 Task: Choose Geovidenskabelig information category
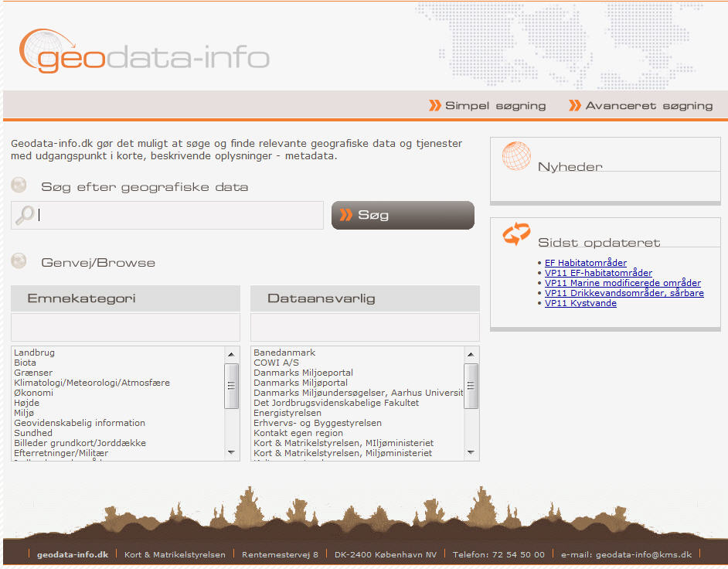tap(80, 423)
